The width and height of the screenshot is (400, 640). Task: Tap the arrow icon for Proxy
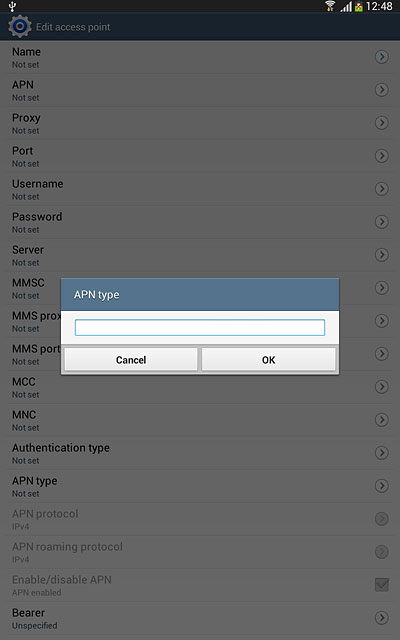click(382, 123)
